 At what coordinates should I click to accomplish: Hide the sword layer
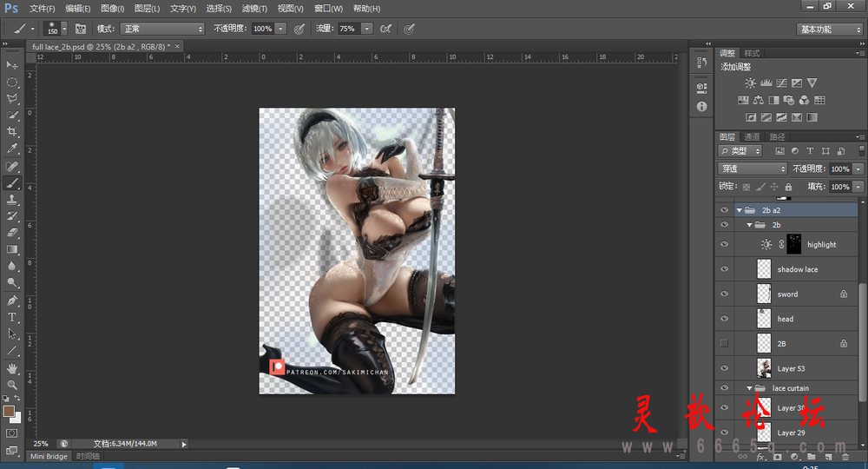[x=724, y=294]
